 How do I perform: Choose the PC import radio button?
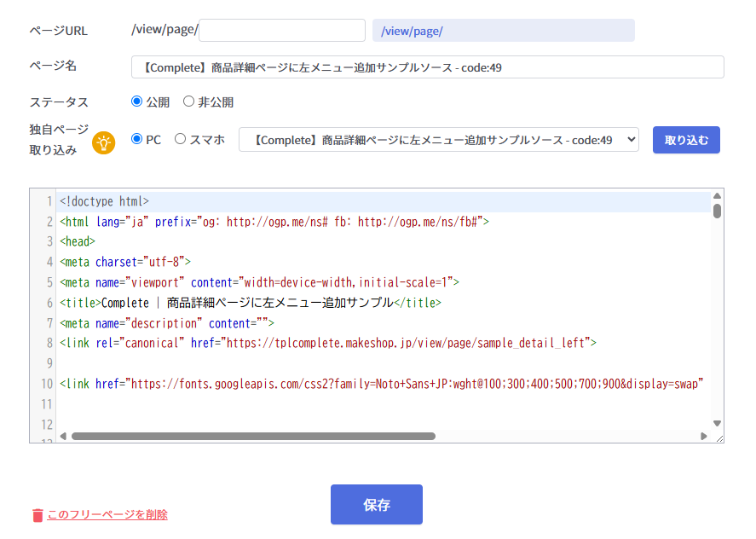pyautogui.click(x=137, y=139)
